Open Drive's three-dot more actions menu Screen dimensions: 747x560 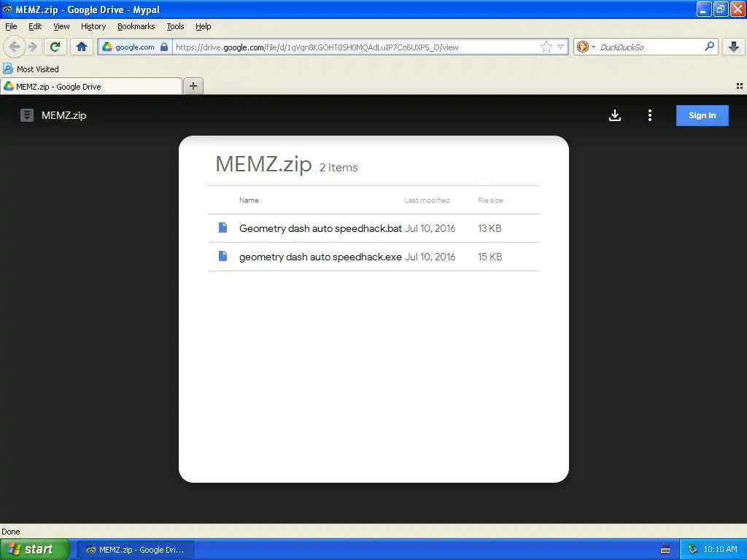coord(650,115)
